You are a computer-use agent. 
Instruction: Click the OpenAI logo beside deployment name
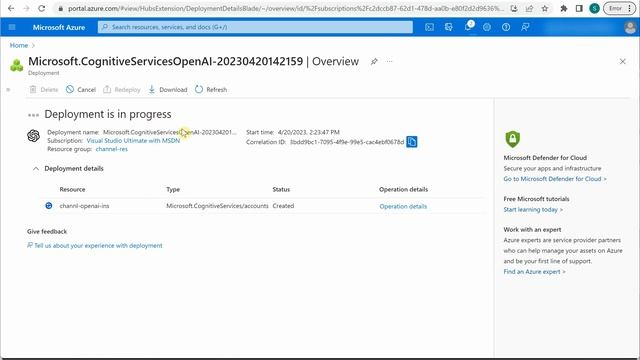pos(33,136)
